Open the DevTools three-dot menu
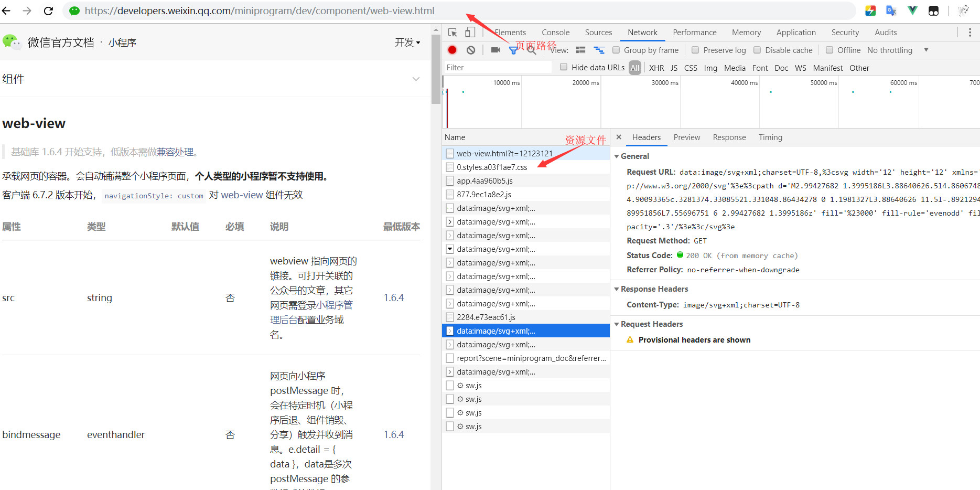 coord(970,33)
